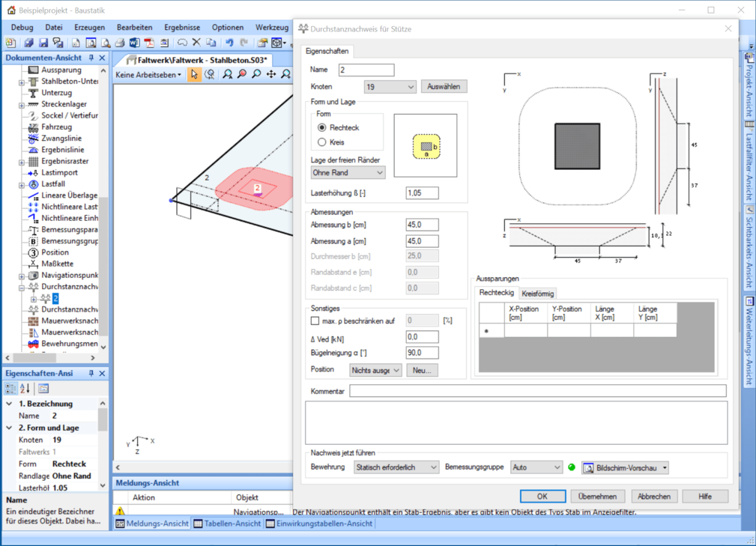Screen dimensions: 756x546
Task: Choose the Kreis shape option
Action: click(322, 142)
